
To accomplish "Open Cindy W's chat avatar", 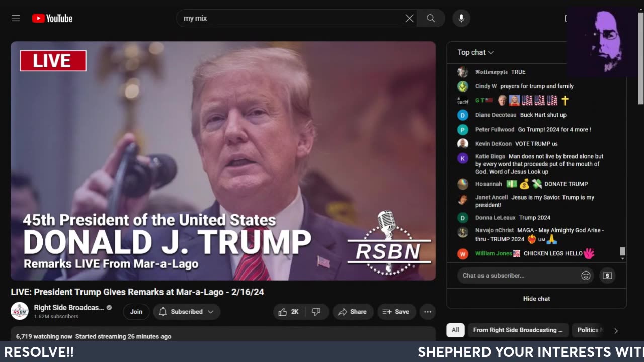I will (x=463, y=86).
